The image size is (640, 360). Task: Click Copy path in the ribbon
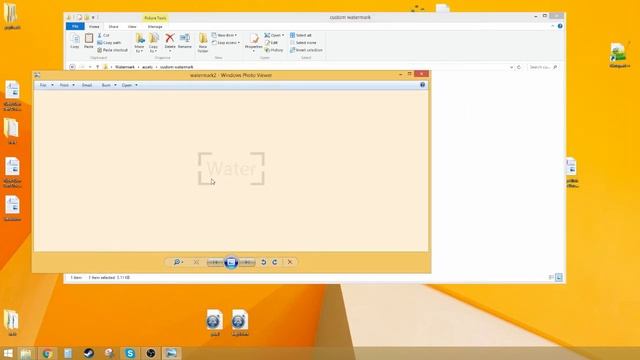[x=109, y=42]
